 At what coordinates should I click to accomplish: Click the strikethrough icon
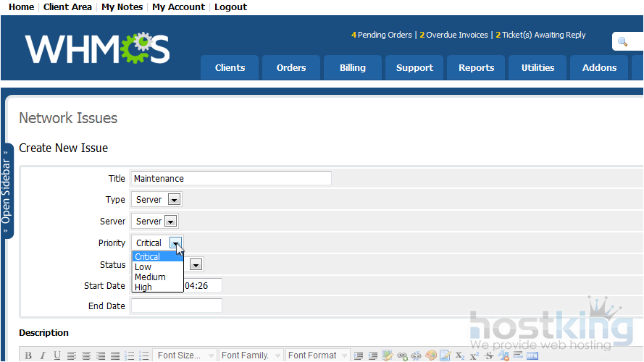click(x=489, y=355)
